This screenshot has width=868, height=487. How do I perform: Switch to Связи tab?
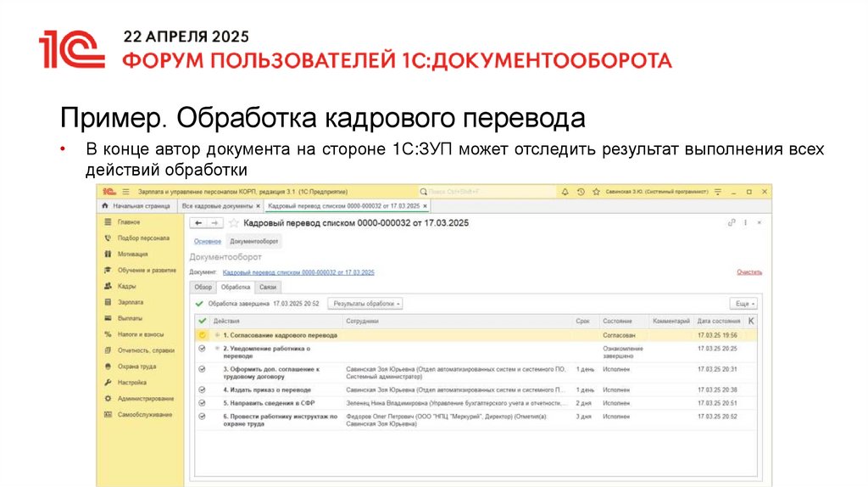[x=268, y=287]
